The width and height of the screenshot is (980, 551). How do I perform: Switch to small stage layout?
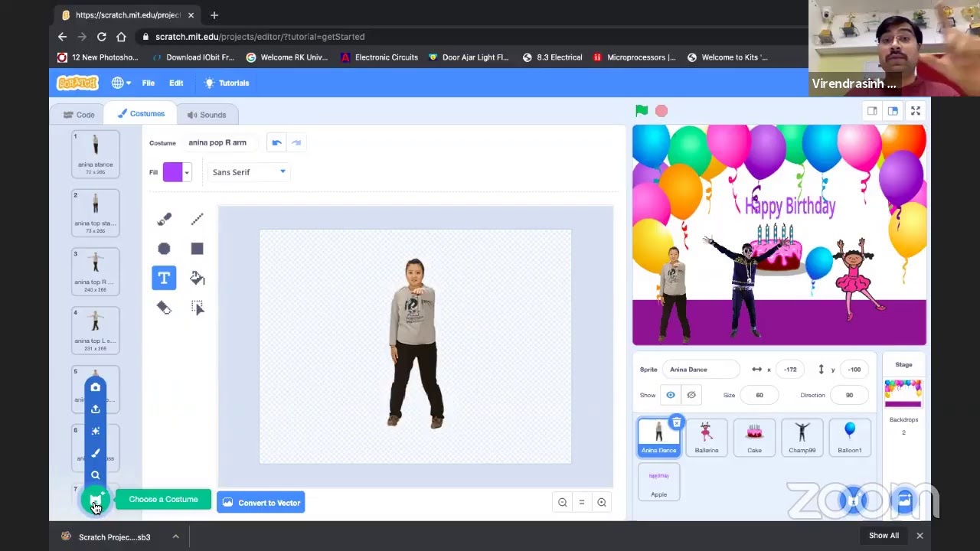point(872,111)
